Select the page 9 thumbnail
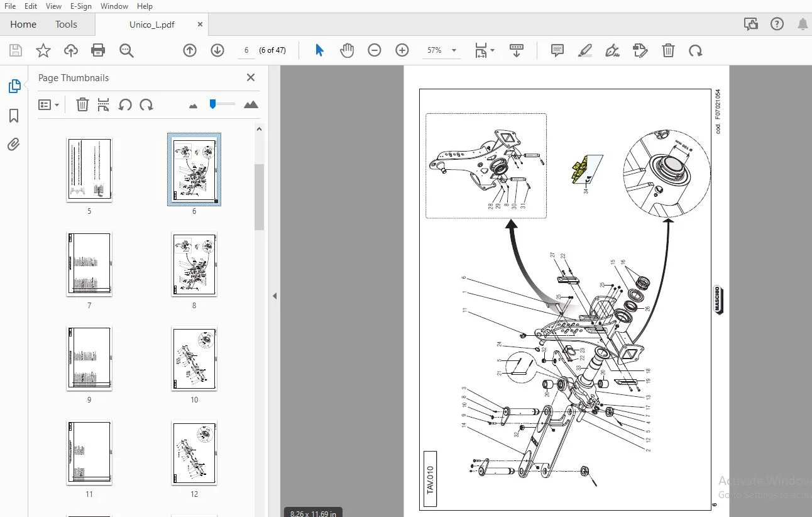The image size is (812, 517). [89, 359]
